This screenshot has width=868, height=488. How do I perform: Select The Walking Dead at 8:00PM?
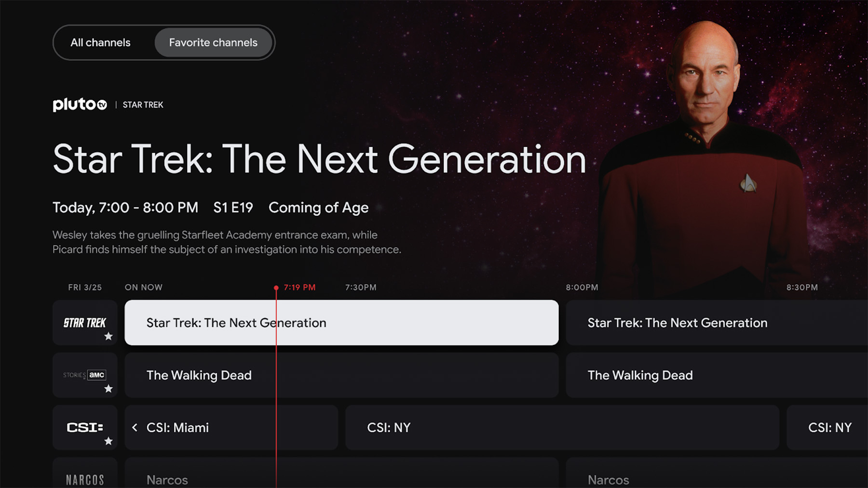click(717, 375)
